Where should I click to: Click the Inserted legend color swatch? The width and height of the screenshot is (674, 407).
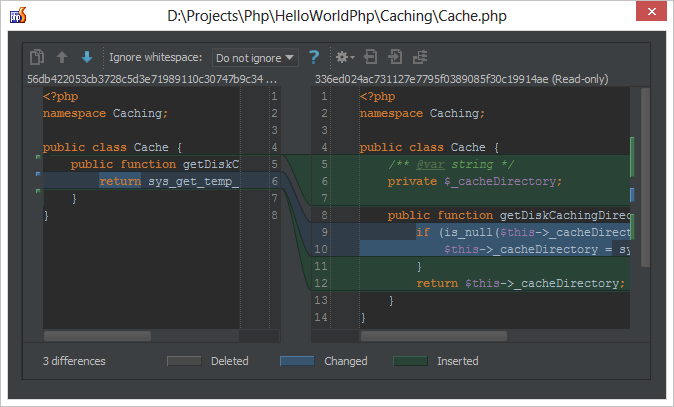pyautogui.click(x=411, y=361)
